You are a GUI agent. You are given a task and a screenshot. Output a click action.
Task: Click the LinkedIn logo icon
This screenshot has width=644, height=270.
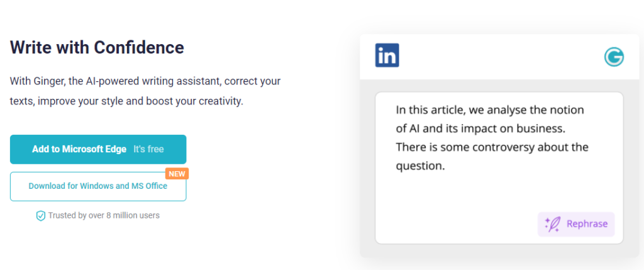click(x=387, y=56)
